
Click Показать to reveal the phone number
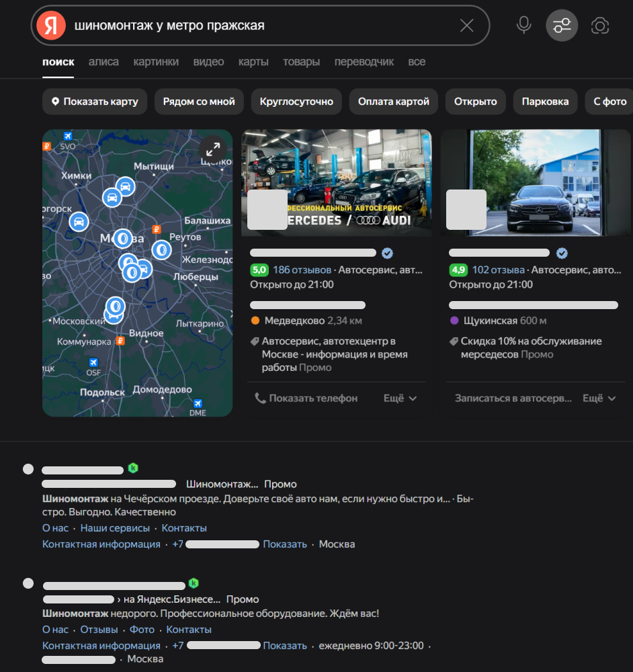[285, 544]
